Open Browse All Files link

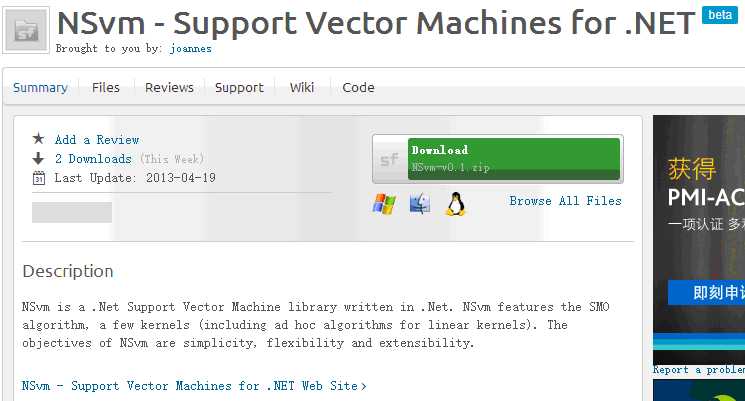pyautogui.click(x=565, y=201)
